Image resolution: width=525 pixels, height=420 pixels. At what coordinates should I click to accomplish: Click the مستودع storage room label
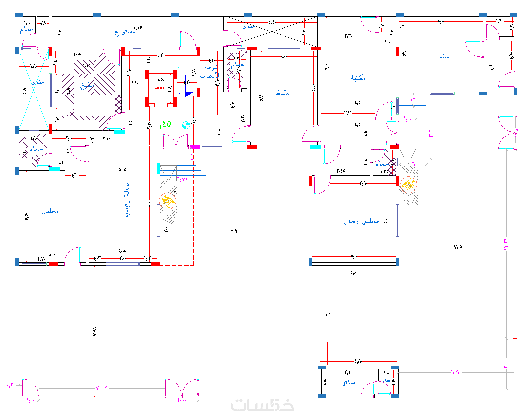(x=125, y=32)
